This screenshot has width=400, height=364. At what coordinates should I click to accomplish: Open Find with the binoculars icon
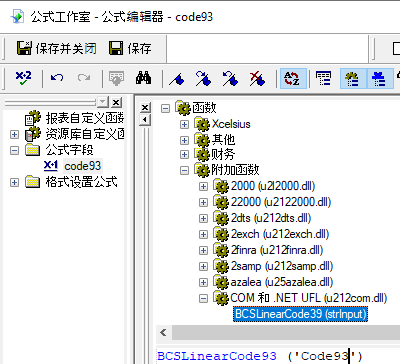click(143, 79)
